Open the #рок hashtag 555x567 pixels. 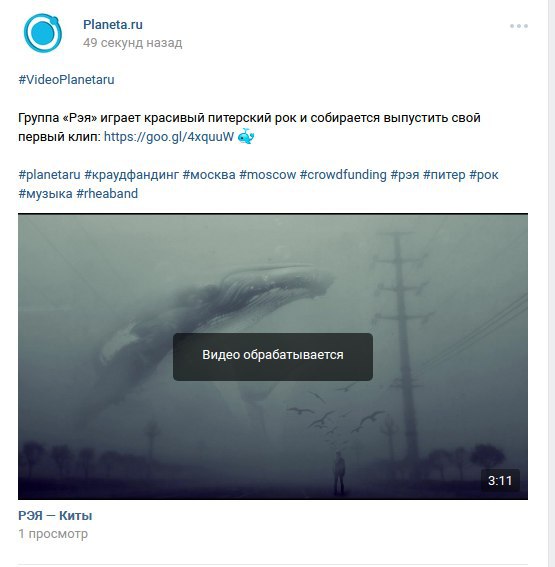484,175
